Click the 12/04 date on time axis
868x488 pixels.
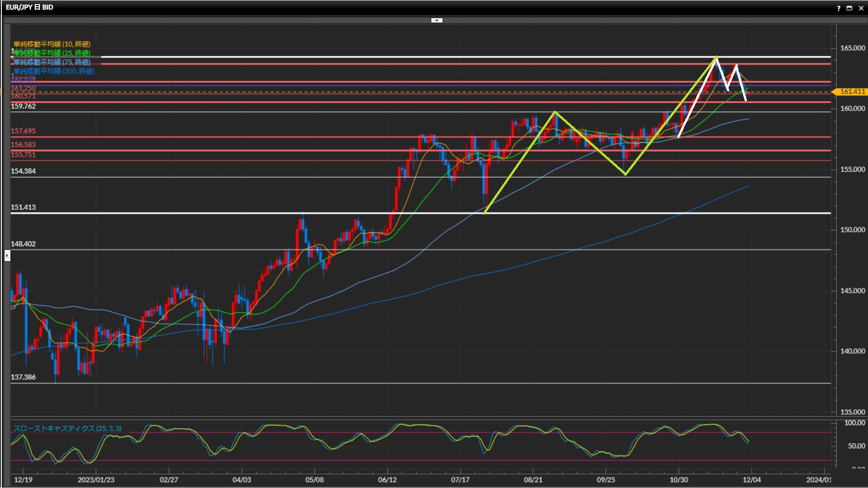(x=751, y=480)
